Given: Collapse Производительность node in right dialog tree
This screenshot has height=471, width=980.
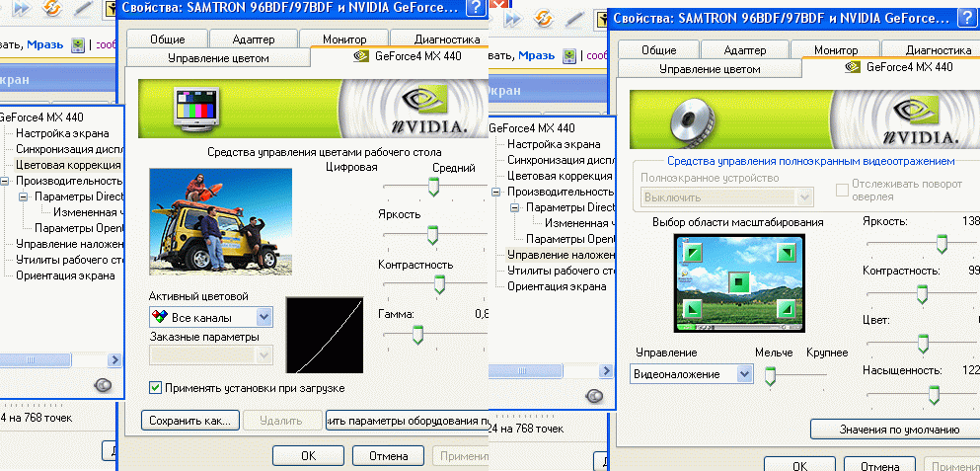Looking at the screenshot, I should [x=496, y=192].
